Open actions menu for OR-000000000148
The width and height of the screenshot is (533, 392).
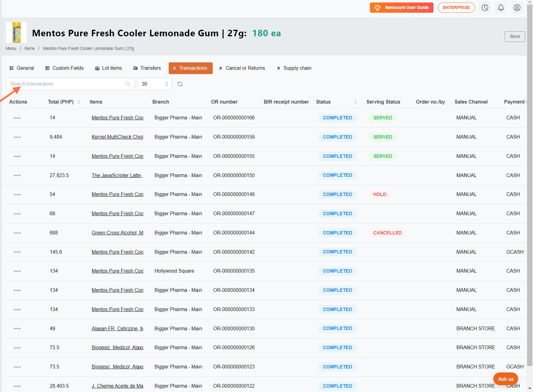(17, 194)
